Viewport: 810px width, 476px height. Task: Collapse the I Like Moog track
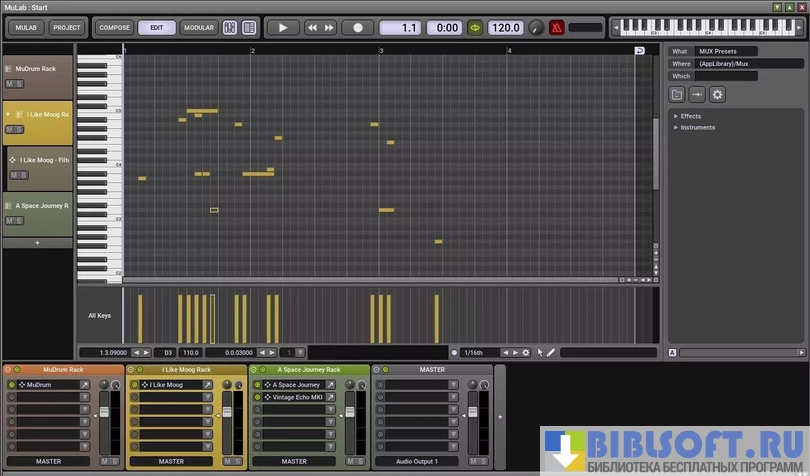pyautogui.click(x=8, y=115)
